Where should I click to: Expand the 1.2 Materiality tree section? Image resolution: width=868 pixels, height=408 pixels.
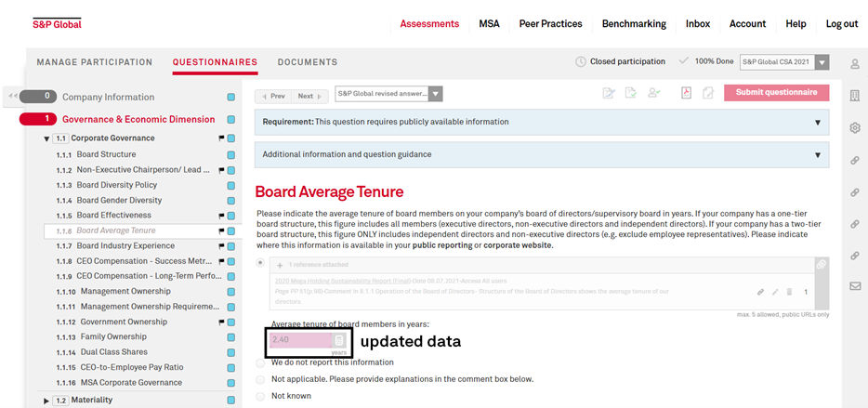pyautogui.click(x=46, y=401)
